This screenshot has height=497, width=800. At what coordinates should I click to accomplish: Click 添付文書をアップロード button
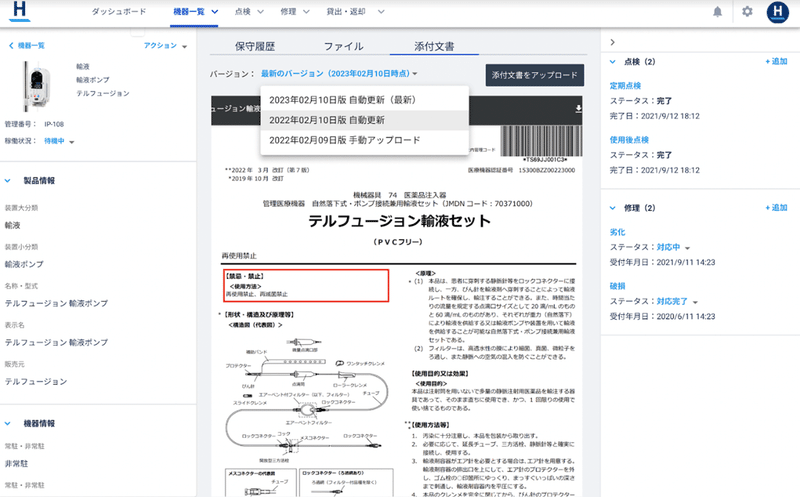pyautogui.click(x=535, y=75)
